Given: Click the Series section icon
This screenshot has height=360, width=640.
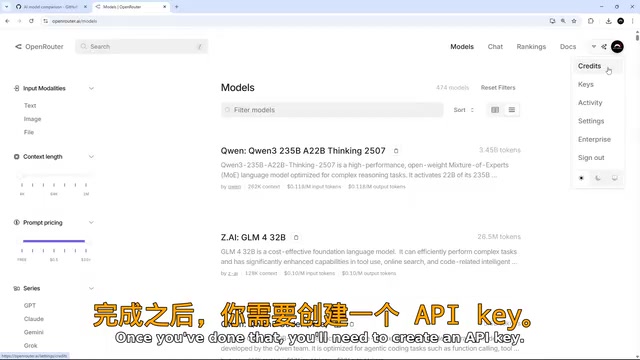Looking at the screenshot, I should point(17,288).
